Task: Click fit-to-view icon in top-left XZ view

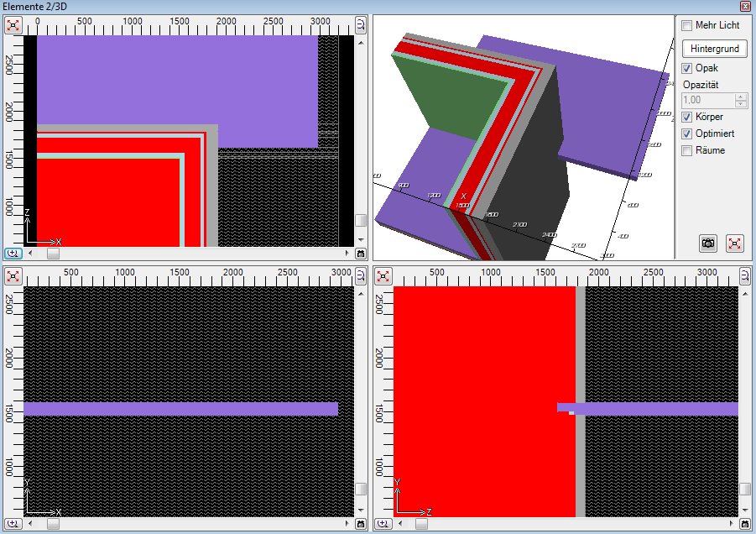Action: [13, 24]
